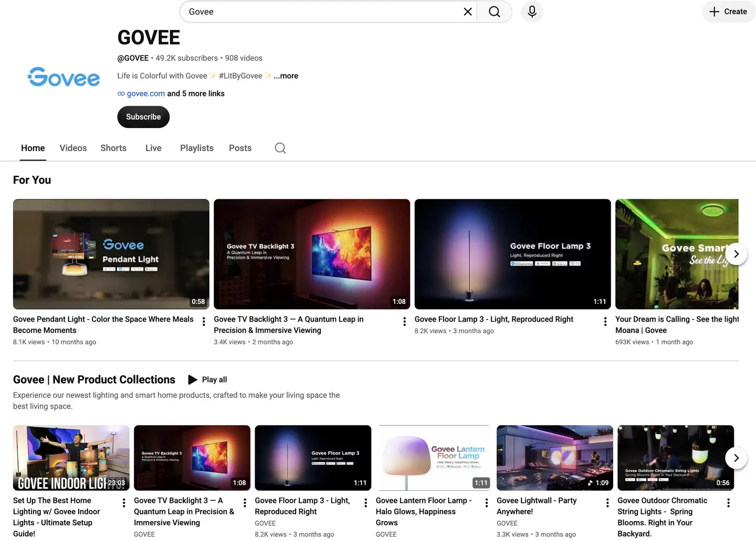This screenshot has width=756, height=540.
Task: Show the 5 more links
Action: click(x=196, y=93)
